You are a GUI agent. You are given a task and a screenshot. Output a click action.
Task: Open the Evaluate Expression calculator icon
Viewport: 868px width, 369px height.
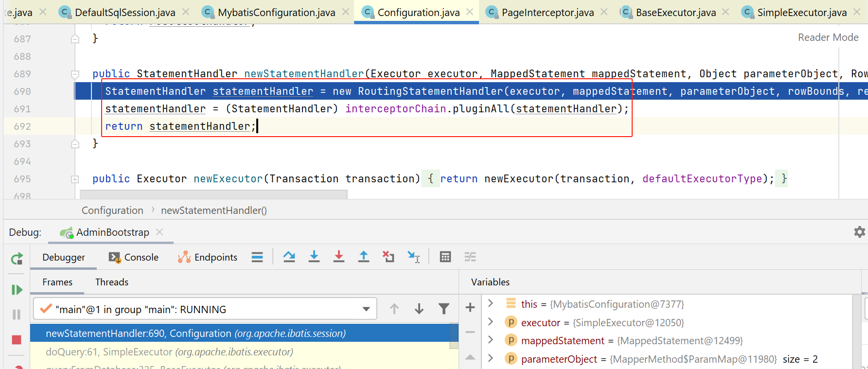[445, 257]
